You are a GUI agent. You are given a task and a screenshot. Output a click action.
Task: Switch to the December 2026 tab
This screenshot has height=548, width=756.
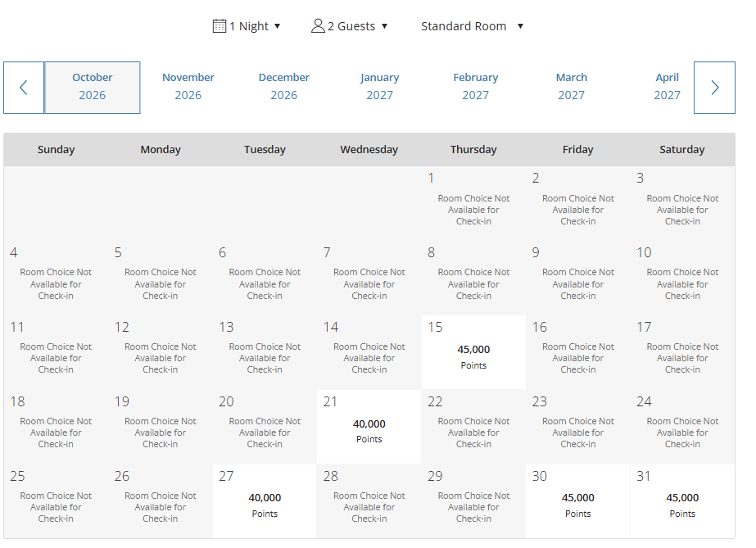[x=284, y=87]
